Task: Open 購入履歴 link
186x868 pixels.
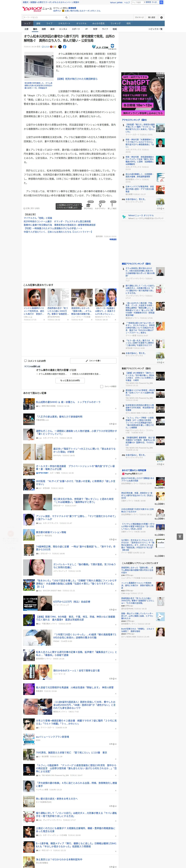Action: (152, 17)
